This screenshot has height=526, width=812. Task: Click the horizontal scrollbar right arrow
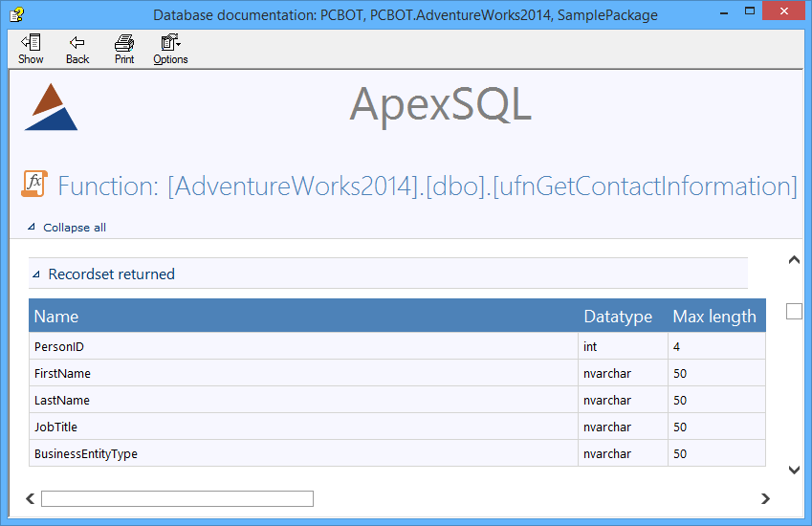765,498
